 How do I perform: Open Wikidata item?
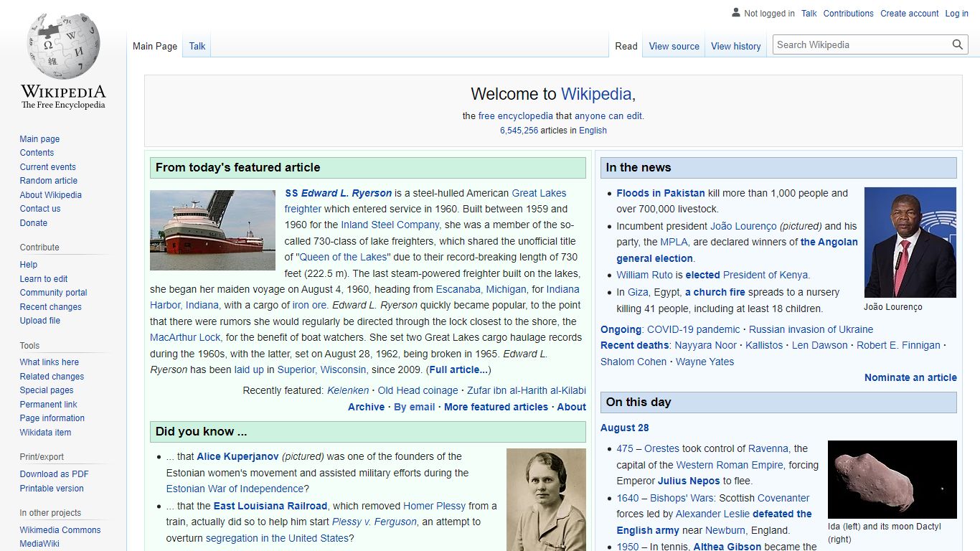pyautogui.click(x=45, y=433)
